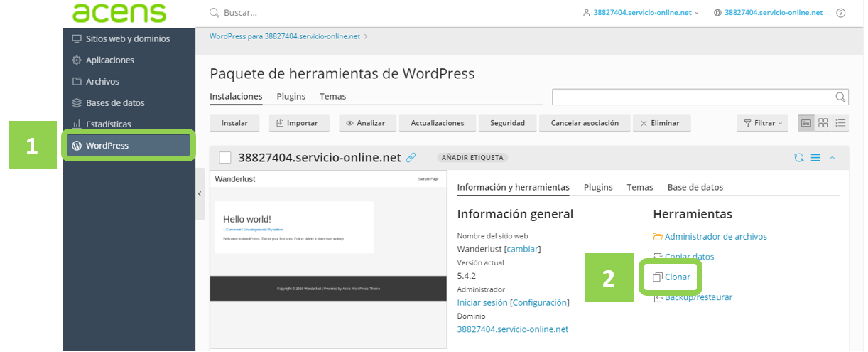Collapse the installation card with the chevron

click(832, 158)
